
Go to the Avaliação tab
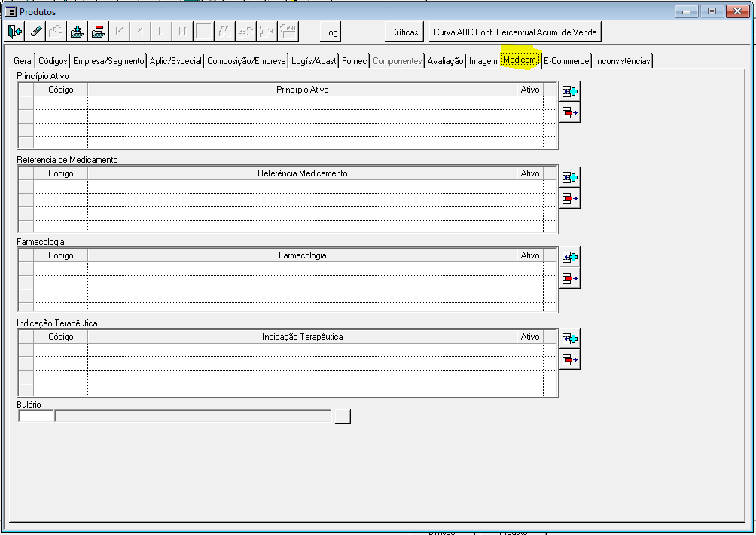(445, 61)
